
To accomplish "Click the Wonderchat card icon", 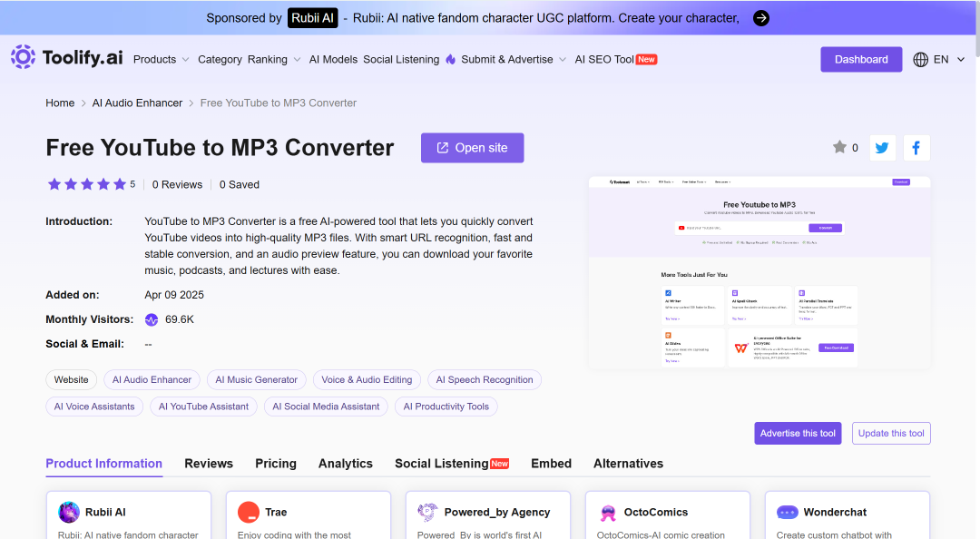I will (x=788, y=512).
